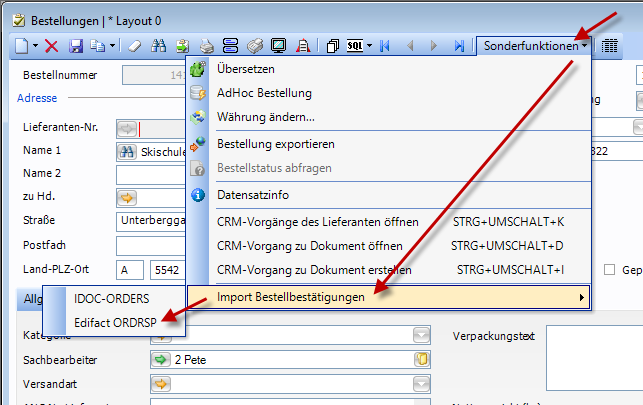Image resolution: width=643 pixels, height=405 pixels.
Task: Click the monitor preview icon in toolbar
Action: pyautogui.click(x=279, y=46)
